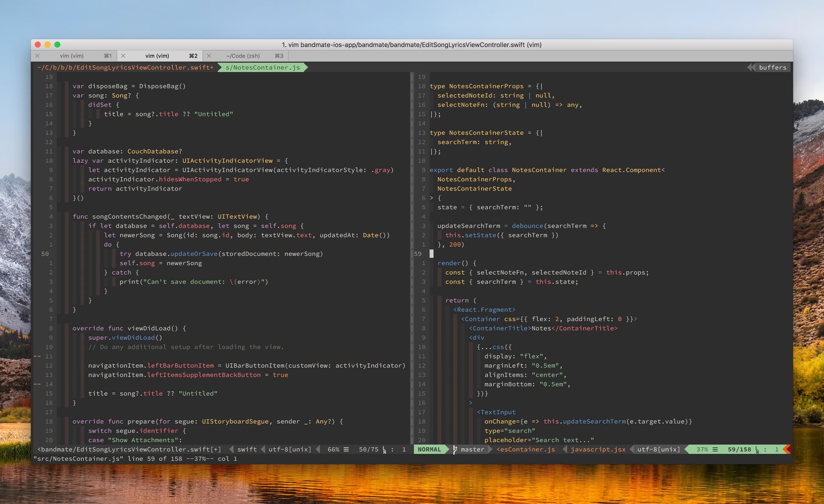
Task: Click the '59/158' line position indicator
Action: [740, 449]
